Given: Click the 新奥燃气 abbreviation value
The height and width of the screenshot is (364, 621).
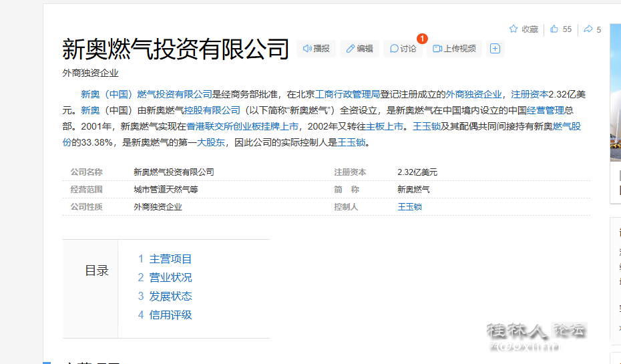Looking at the screenshot, I should click(413, 189).
